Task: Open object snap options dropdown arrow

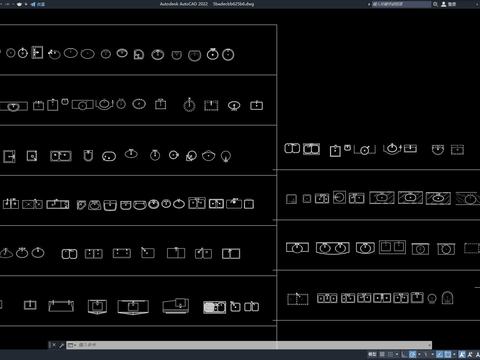Action: pyautogui.click(x=454, y=354)
